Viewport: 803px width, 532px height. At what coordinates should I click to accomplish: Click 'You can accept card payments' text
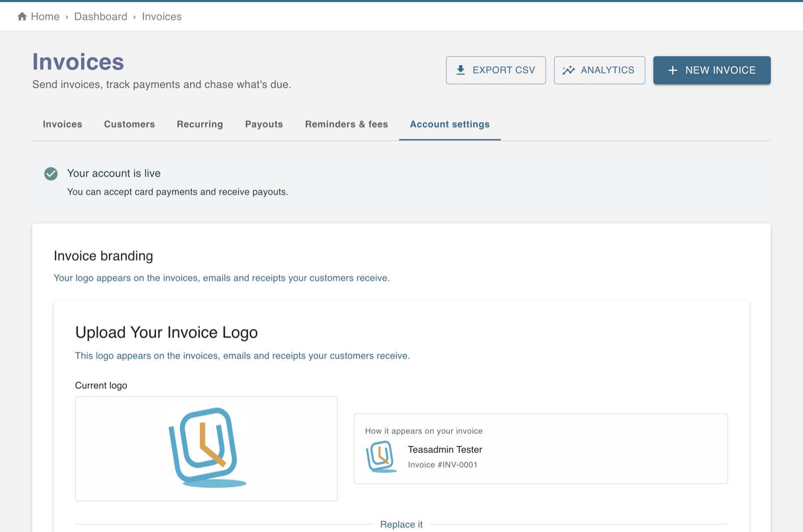178,192
